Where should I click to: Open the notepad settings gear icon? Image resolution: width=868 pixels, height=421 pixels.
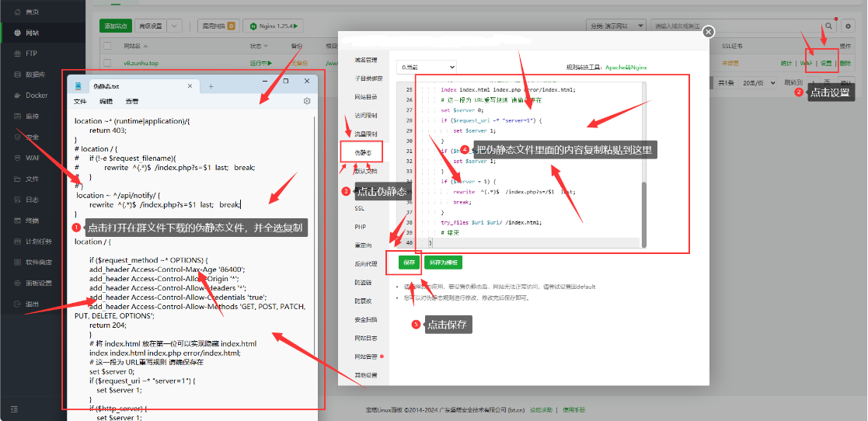pos(307,101)
